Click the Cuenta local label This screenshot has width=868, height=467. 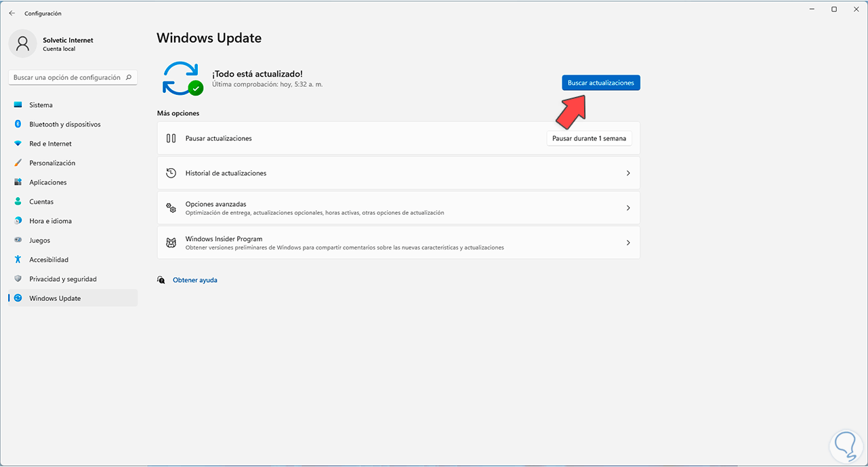(59, 49)
